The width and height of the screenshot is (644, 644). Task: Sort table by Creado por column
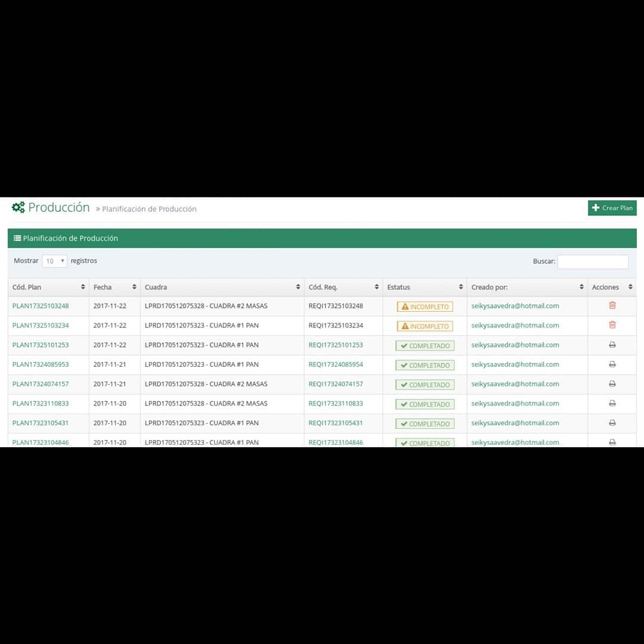[x=527, y=287]
